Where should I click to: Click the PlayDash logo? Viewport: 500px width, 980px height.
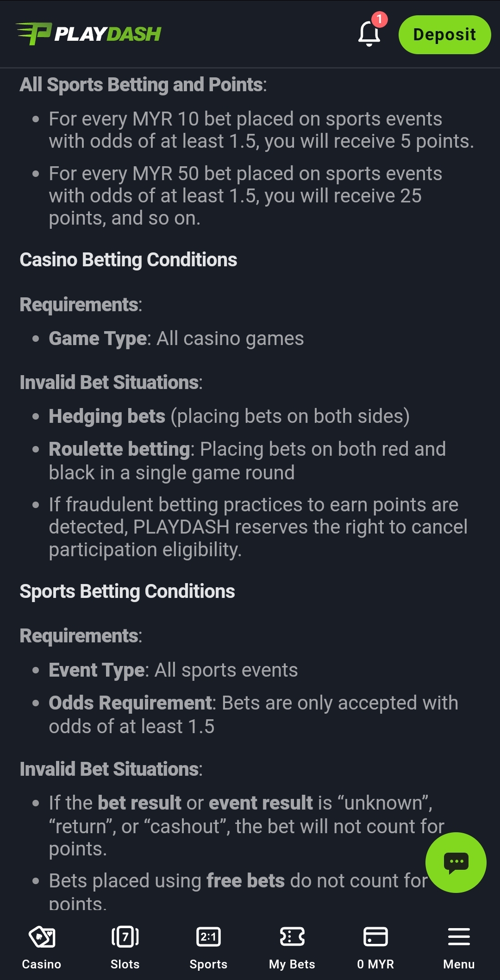pos(88,34)
